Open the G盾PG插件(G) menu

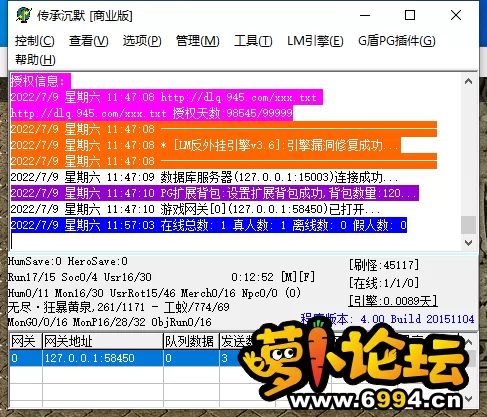(x=397, y=41)
